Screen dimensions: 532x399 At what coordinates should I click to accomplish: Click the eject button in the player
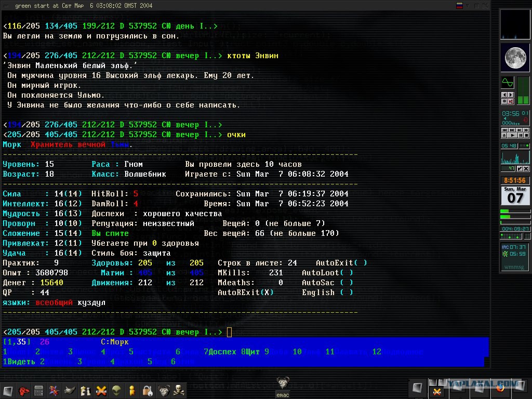(x=504, y=136)
